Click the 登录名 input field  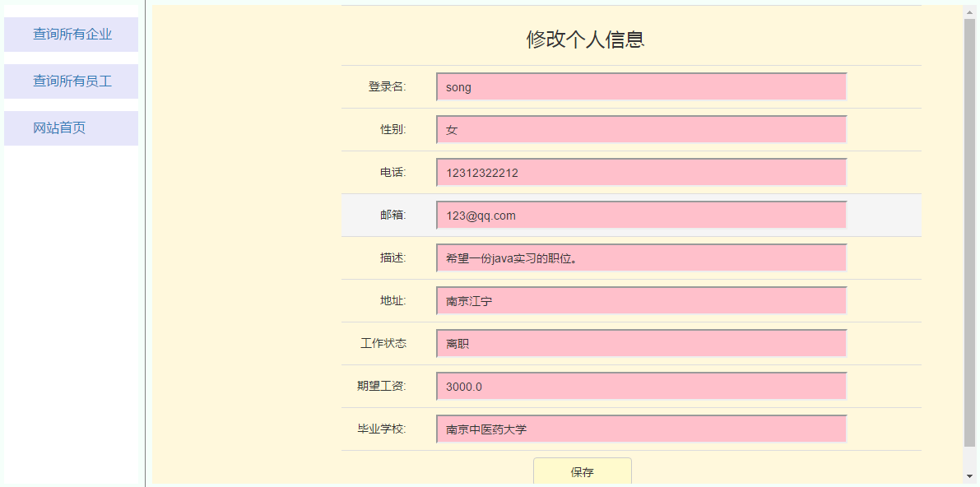pos(641,87)
